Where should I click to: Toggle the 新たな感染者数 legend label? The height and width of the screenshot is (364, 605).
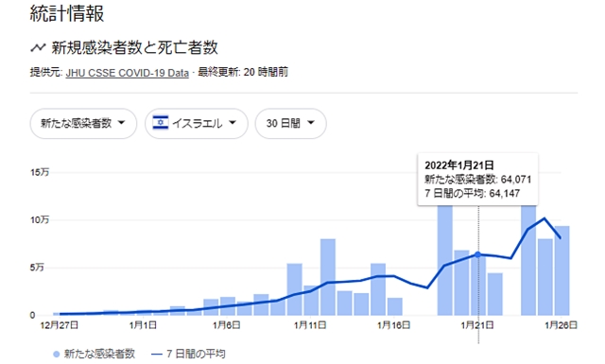coord(99,354)
